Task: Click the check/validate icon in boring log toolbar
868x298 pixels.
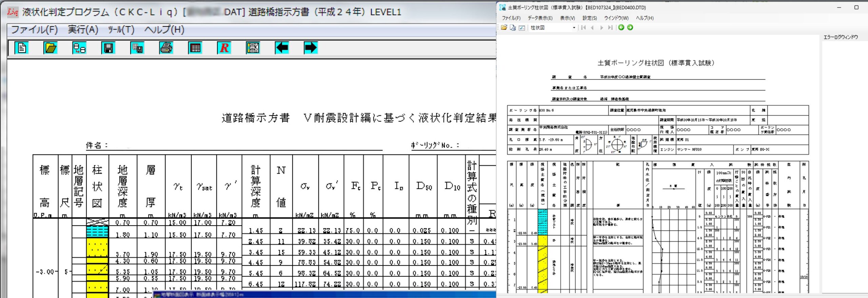Action: [x=522, y=27]
